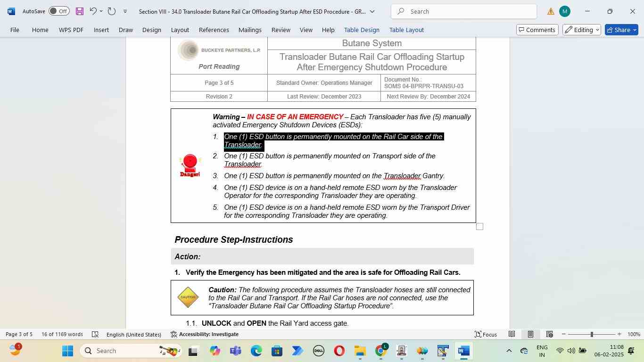Image resolution: width=644 pixels, height=362 pixels.
Task: Click the zoom out minus button
Action: [563, 334]
